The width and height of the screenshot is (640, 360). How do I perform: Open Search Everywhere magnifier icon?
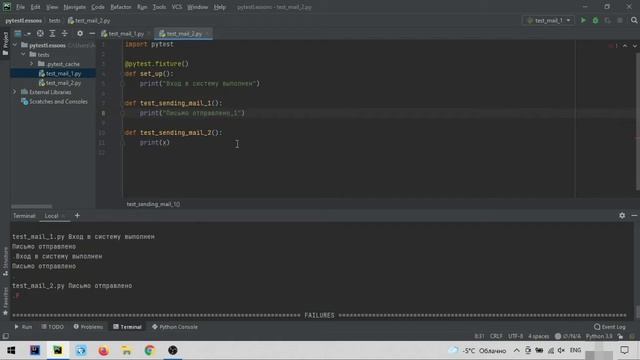pos(634,20)
